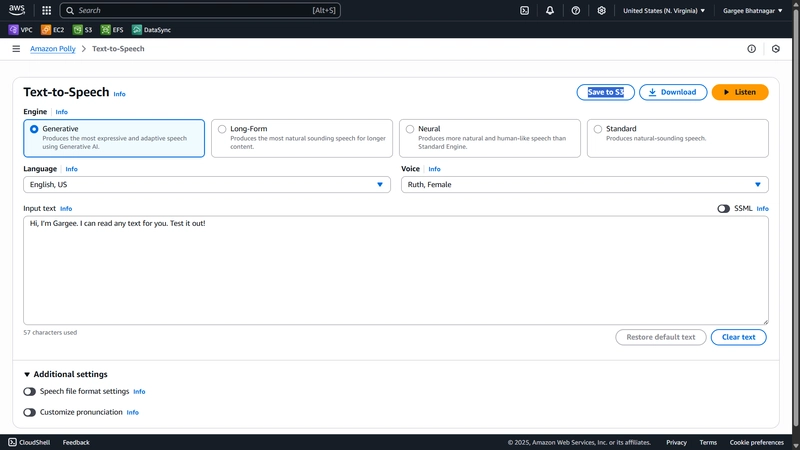Open Info link next to Engine

click(x=62, y=112)
